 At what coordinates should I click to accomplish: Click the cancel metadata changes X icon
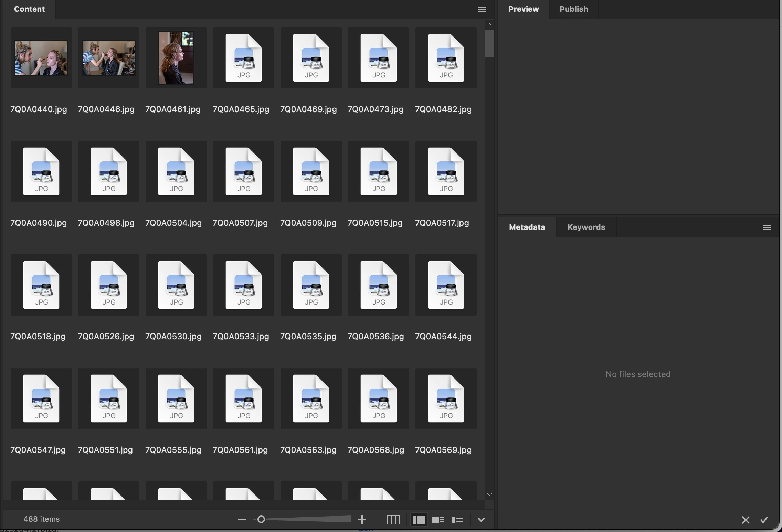746,520
